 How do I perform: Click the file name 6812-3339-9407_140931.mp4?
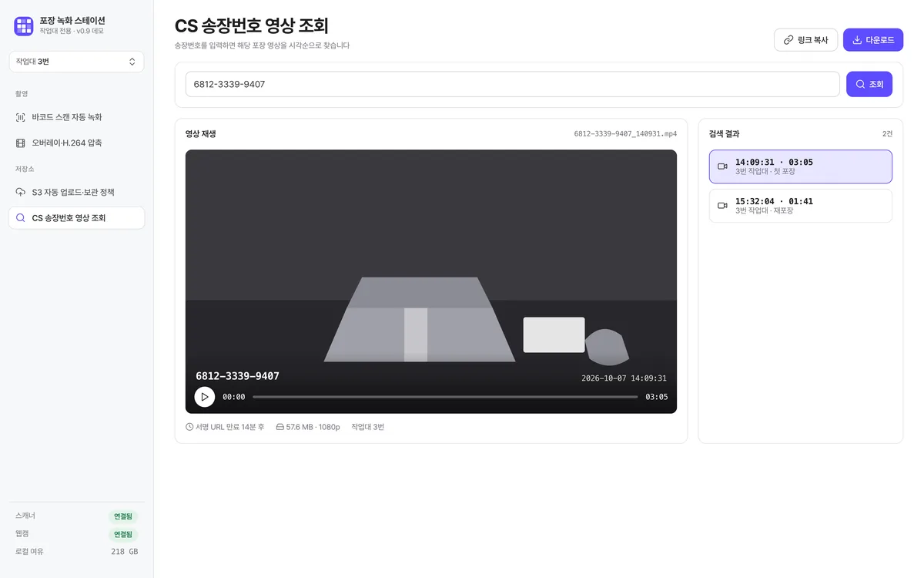625,134
